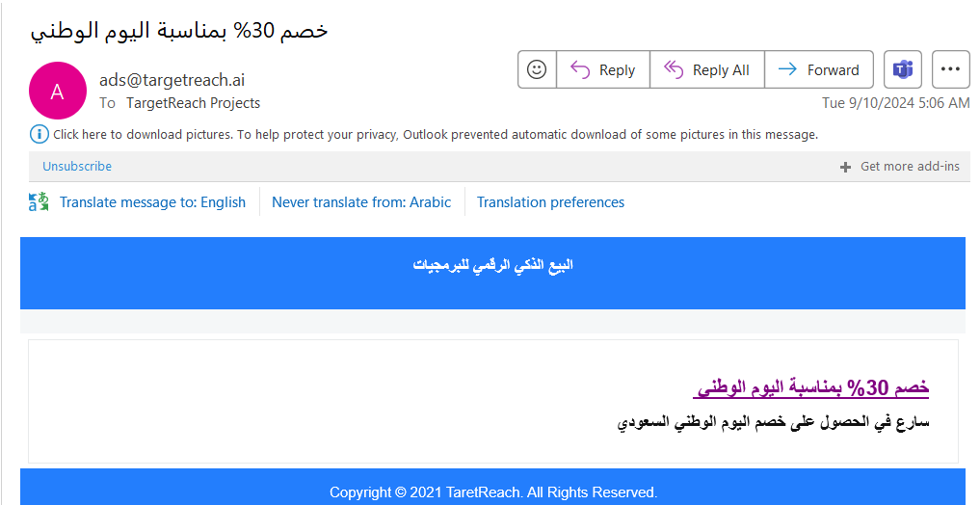
Task: Reply to the sender
Action: pyautogui.click(x=603, y=69)
